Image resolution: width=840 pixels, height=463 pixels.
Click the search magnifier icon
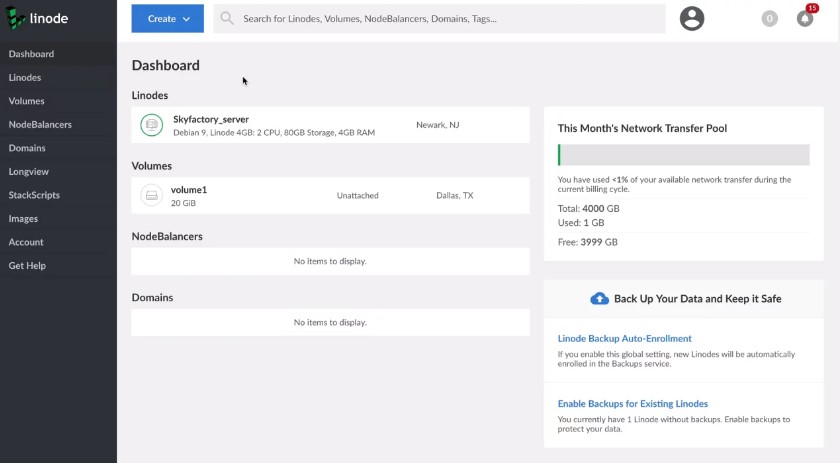tap(227, 18)
